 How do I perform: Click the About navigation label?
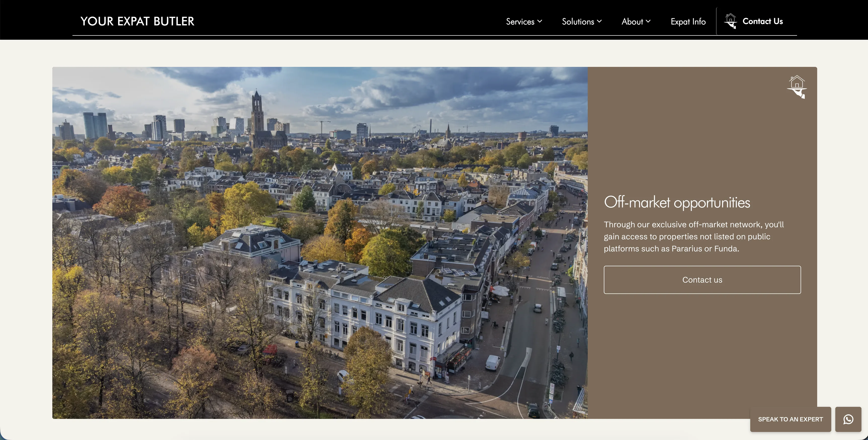[x=633, y=21]
